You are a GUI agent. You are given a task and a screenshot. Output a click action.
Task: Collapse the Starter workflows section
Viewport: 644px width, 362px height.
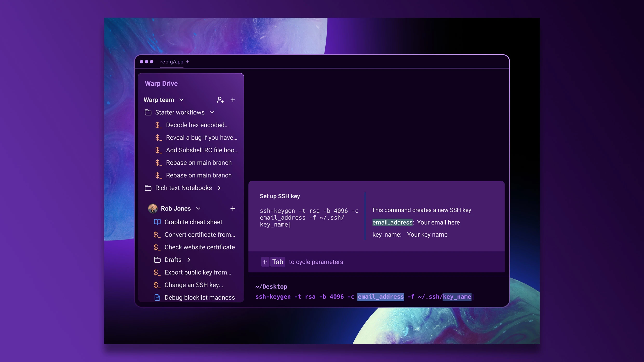click(x=212, y=112)
